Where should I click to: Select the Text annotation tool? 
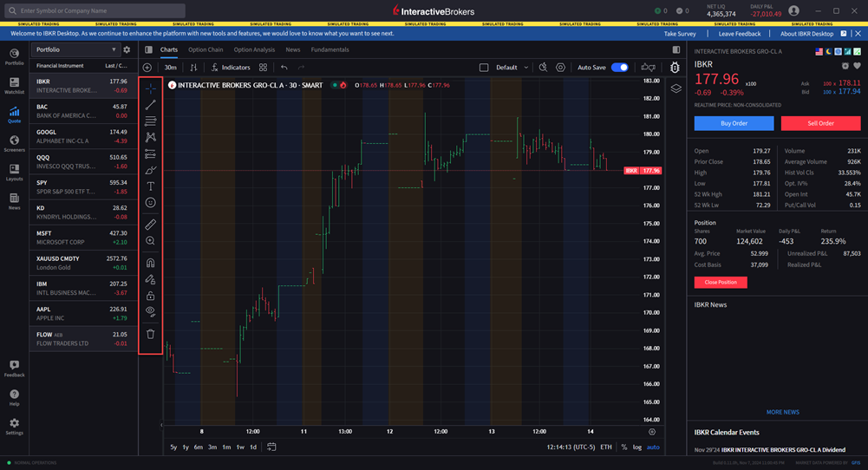[x=150, y=186]
